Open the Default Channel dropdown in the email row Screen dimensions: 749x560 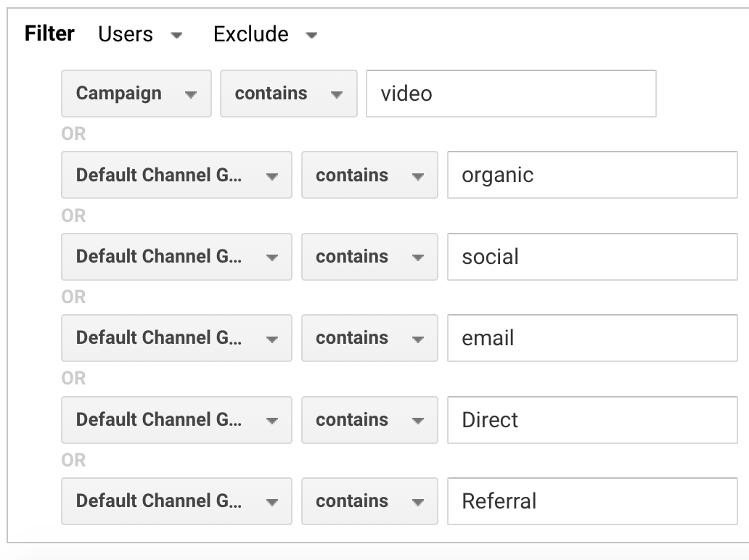176,338
